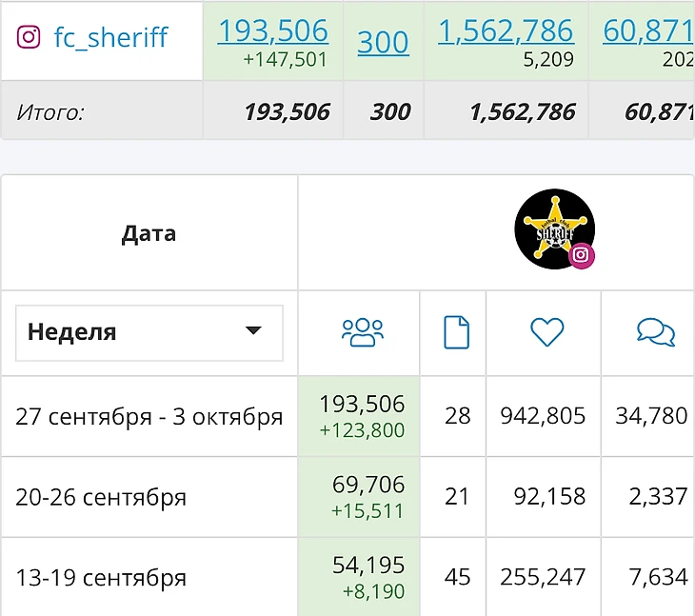Viewport: 695px width, 616px height.
Task: Select the 27 сентября - 3 октября row
Action: pos(149,417)
